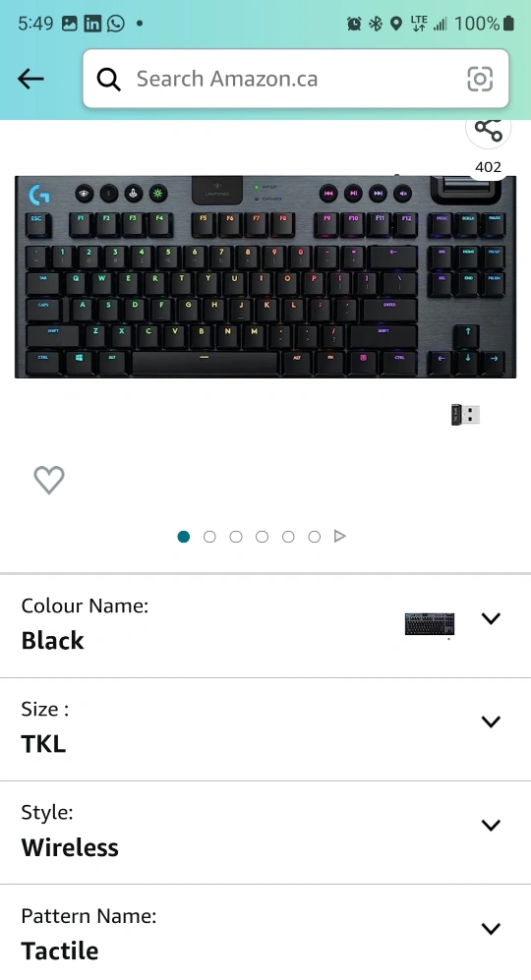The width and height of the screenshot is (531, 980).
Task: Tap the back arrow icon
Action: (x=30, y=79)
